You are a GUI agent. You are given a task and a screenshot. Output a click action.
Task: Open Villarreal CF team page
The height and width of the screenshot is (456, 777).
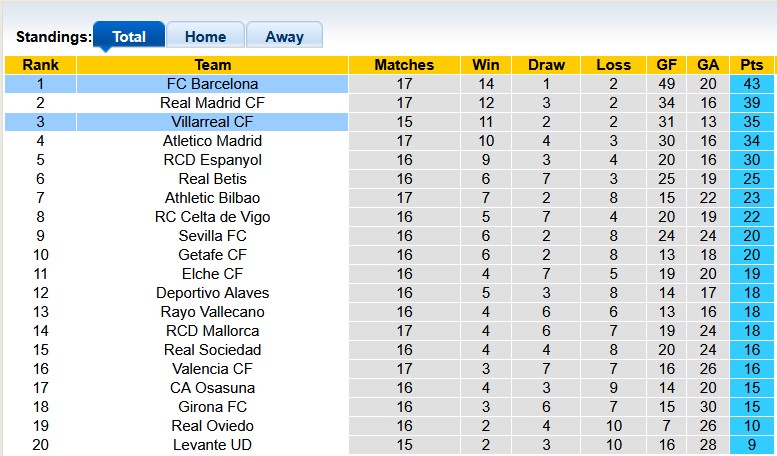click(212, 122)
